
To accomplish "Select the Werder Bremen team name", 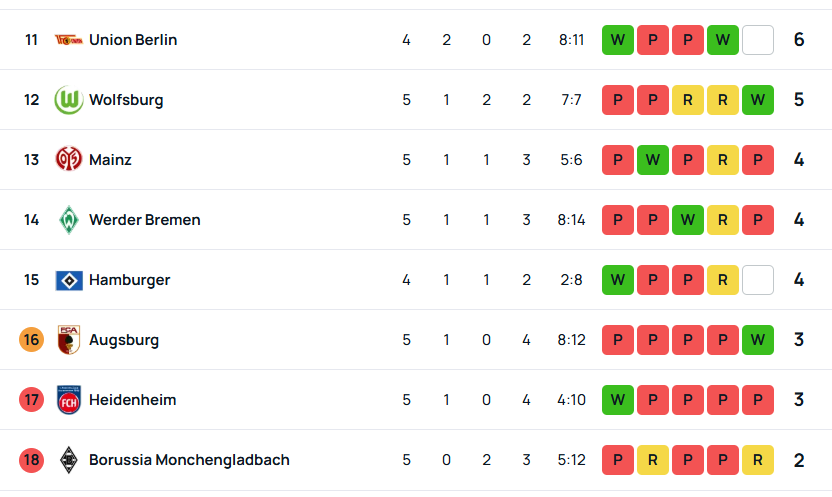I will click(145, 220).
